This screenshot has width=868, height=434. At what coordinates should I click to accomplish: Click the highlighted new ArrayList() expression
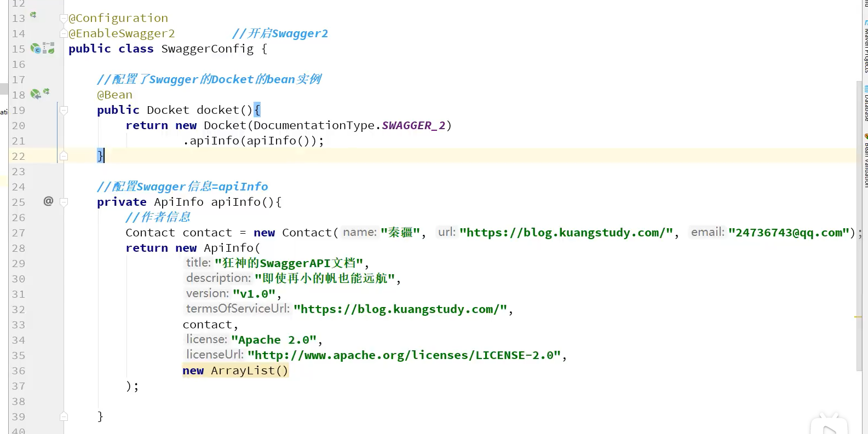[235, 371]
